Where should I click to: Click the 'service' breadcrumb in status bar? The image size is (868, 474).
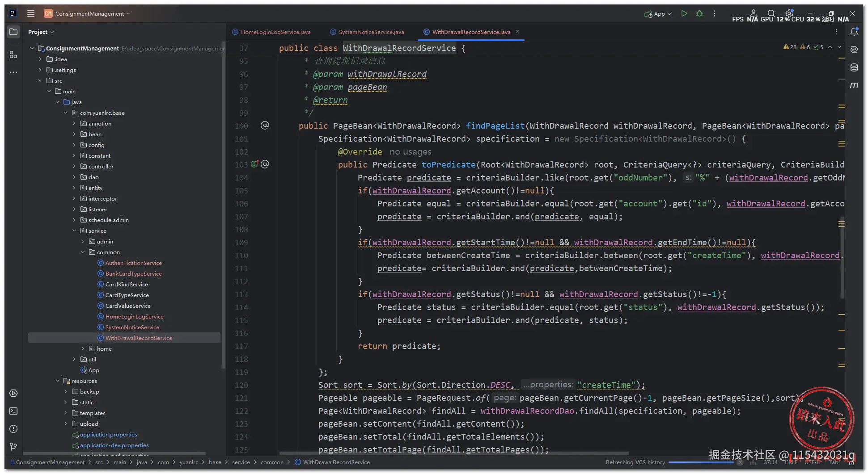pos(241,462)
